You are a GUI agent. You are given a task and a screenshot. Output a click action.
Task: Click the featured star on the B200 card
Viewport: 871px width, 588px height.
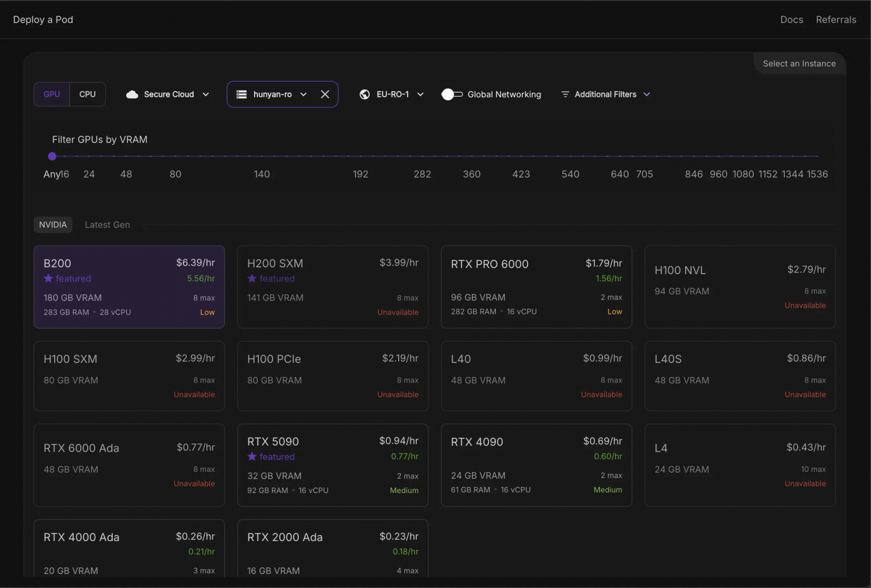(x=47, y=278)
